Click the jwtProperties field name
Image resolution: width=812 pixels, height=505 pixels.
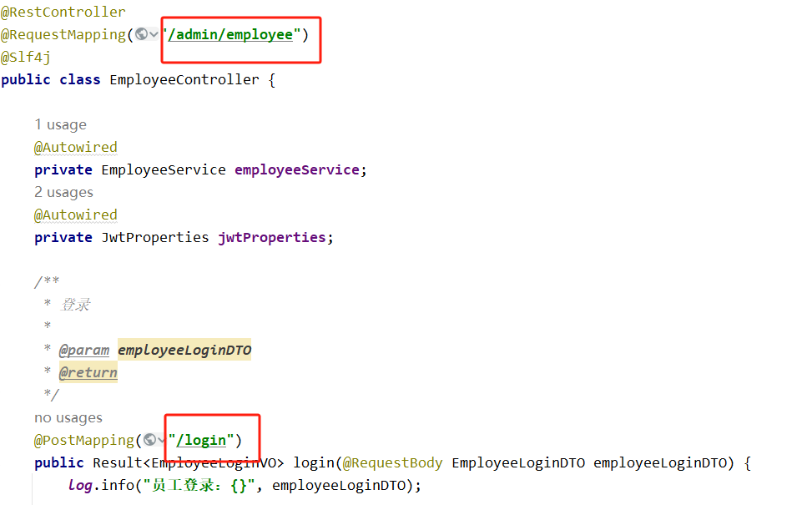pyautogui.click(x=271, y=237)
